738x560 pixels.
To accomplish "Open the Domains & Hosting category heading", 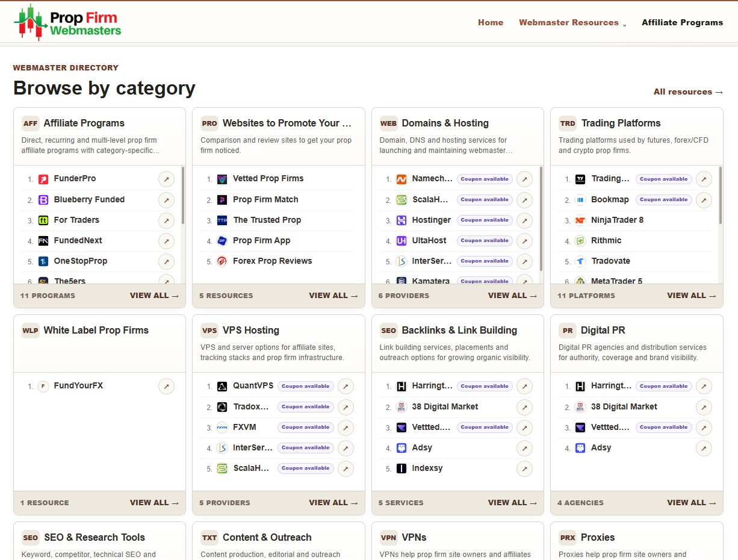I will click(445, 123).
